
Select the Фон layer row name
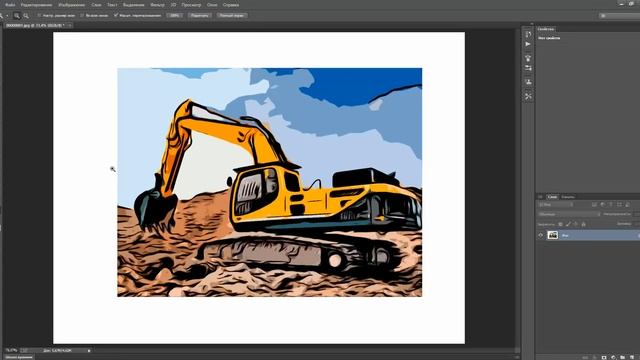tap(565, 235)
